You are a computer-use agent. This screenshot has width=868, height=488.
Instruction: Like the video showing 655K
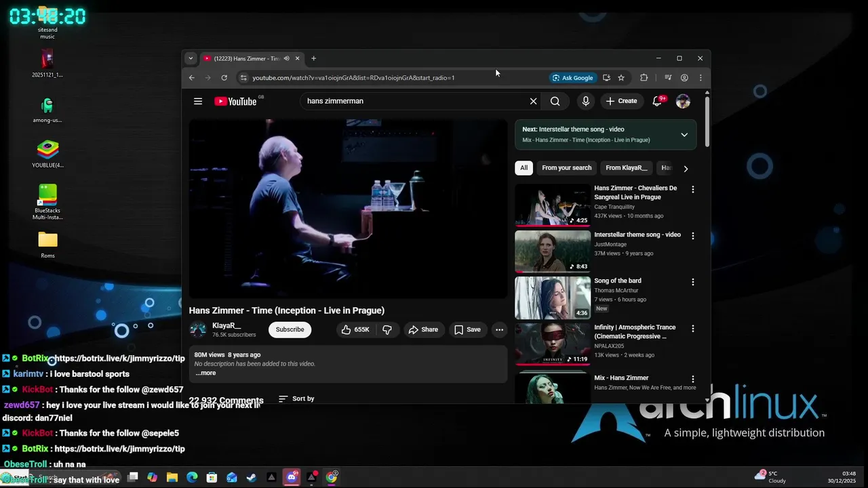click(x=355, y=329)
